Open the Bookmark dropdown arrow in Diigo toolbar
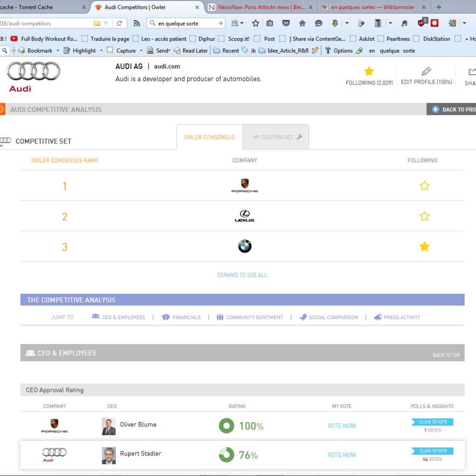The width and height of the screenshot is (476, 476). (x=58, y=50)
